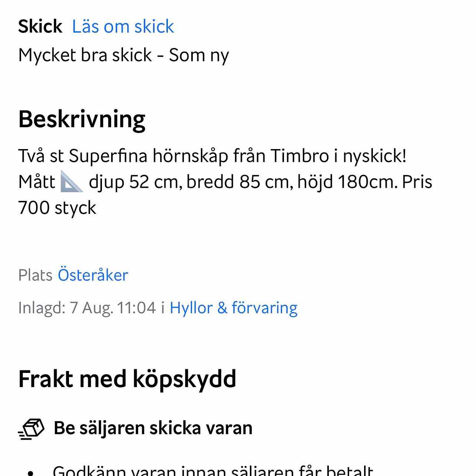Click the word 'Pris' in the description
This screenshot has height=476, width=476.
(x=417, y=182)
